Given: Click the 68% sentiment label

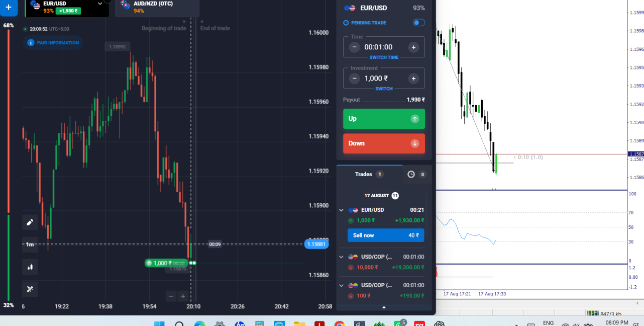Looking at the screenshot, I should pos(9,25).
